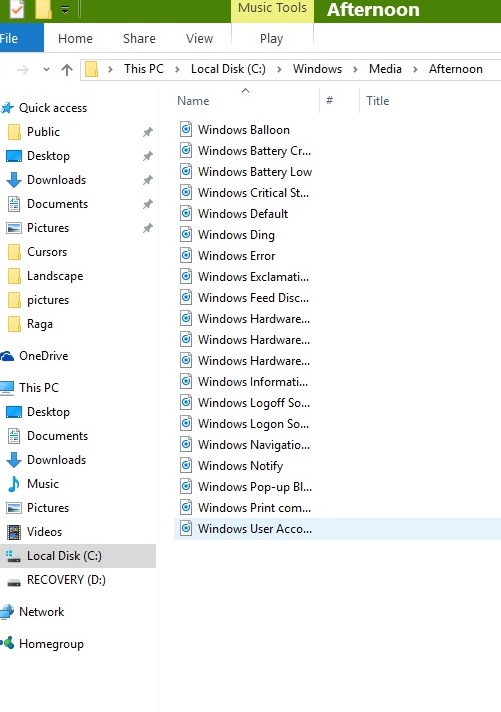Expand the chevron after Local Disk (C:) in path
Viewport: 501px width, 712px height.
(279, 69)
